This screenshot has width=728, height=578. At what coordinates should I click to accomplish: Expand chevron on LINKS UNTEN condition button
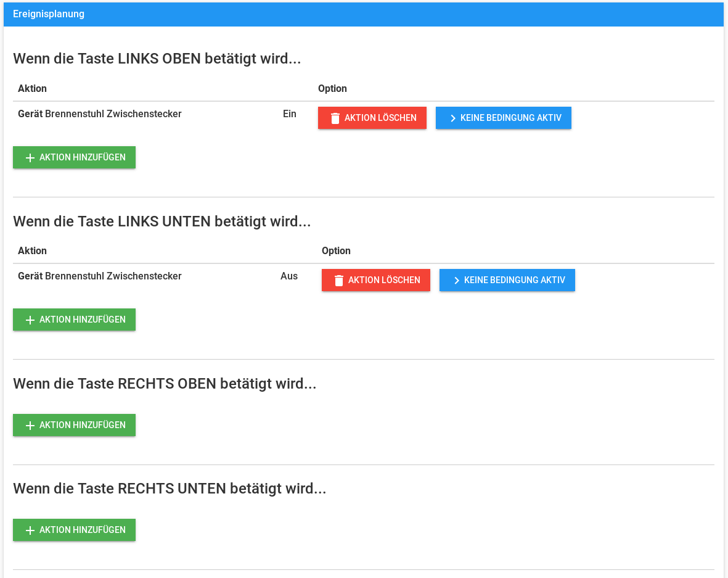(x=457, y=281)
